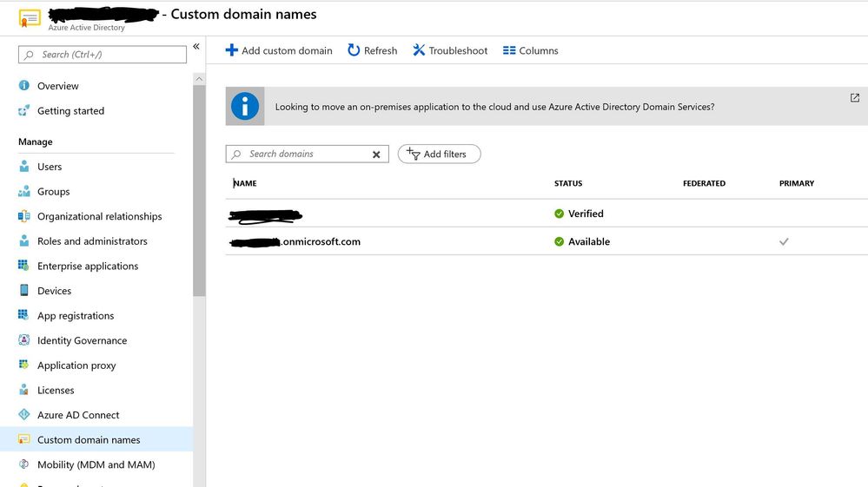This screenshot has width=868, height=487.
Task: Click the Refresh button label
Action: click(x=381, y=51)
